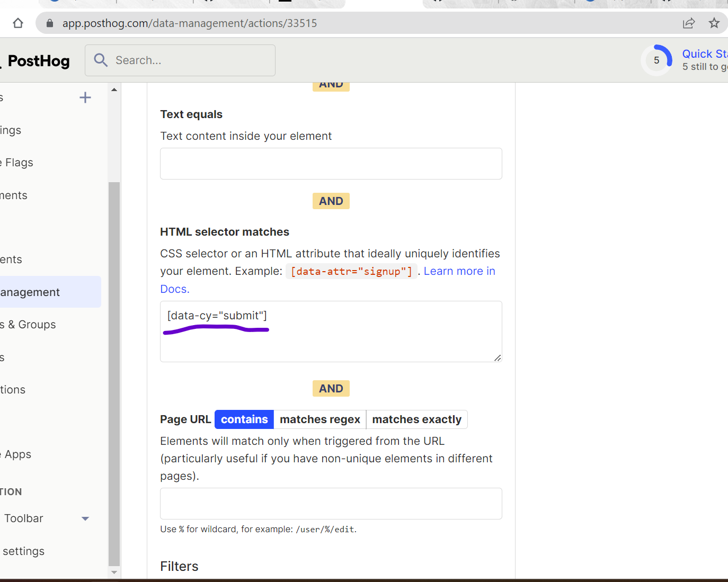
Task: Click the '5 still to go' text
Action: point(705,67)
